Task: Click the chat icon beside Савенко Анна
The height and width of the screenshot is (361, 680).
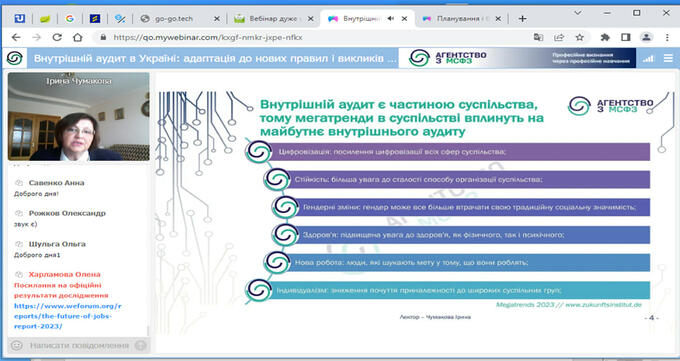Action: (x=19, y=183)
